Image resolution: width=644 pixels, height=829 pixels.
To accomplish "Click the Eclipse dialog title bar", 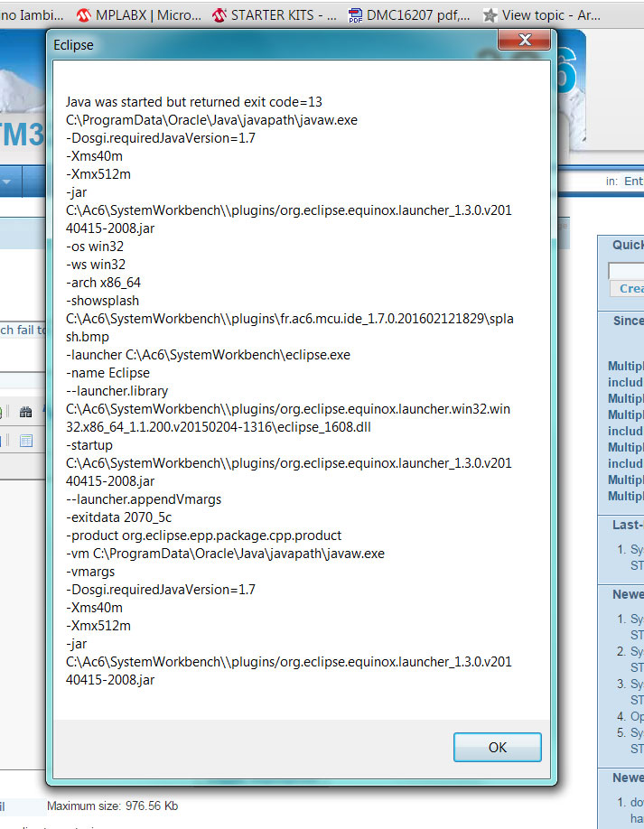I will pos(271,44).
